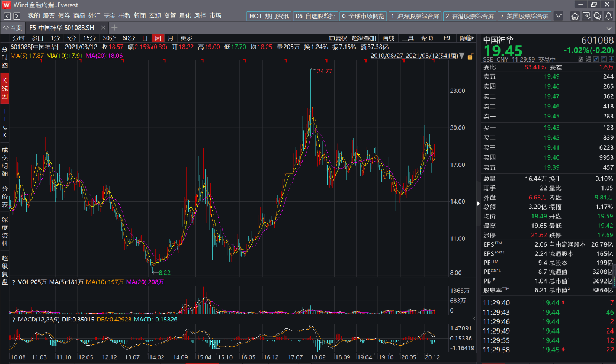Click the blue note icon under the stock code
Screen dimensions: 616x364
click(596, 59)
